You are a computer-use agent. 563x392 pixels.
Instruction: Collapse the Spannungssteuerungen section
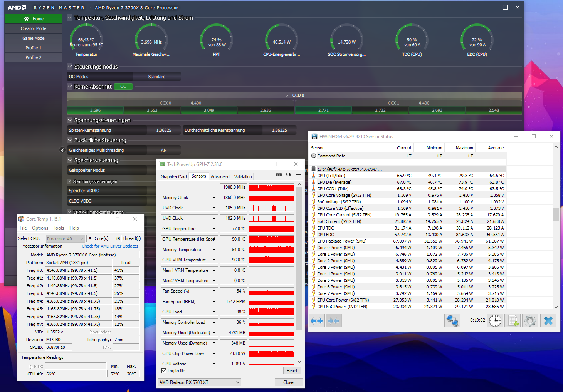[70, 120]
